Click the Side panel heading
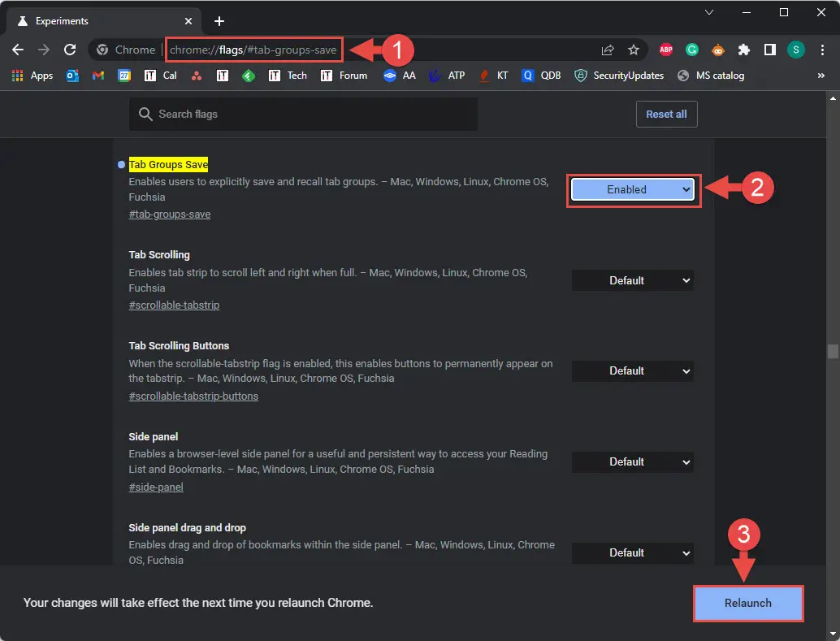 point(154,437)
